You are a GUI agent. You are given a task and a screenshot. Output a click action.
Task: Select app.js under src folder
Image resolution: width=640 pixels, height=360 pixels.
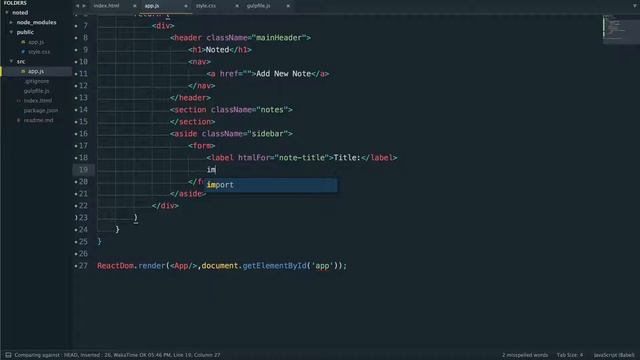tap(36, 71)
